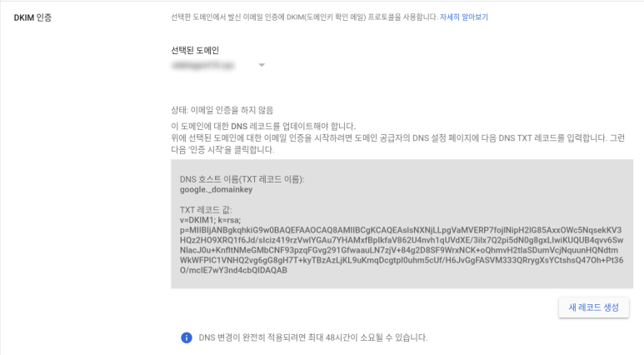This screenshot has width=644, height=355.
Task: Click the 새 레코드 생성 button
Action: (x=593, y=307)
